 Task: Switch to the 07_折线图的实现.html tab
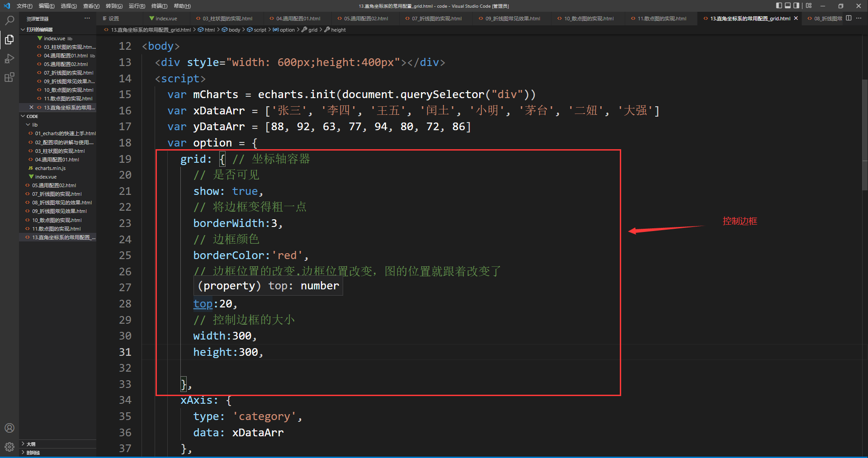[435, 19]
